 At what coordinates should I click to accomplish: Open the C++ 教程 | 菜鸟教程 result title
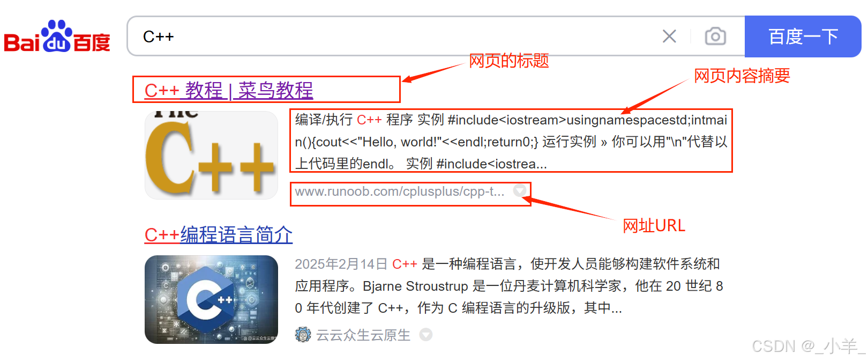[229, 90]
